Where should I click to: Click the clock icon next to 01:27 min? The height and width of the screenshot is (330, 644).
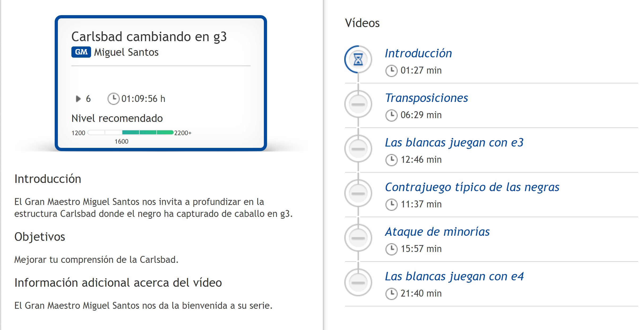coord(391,71)
